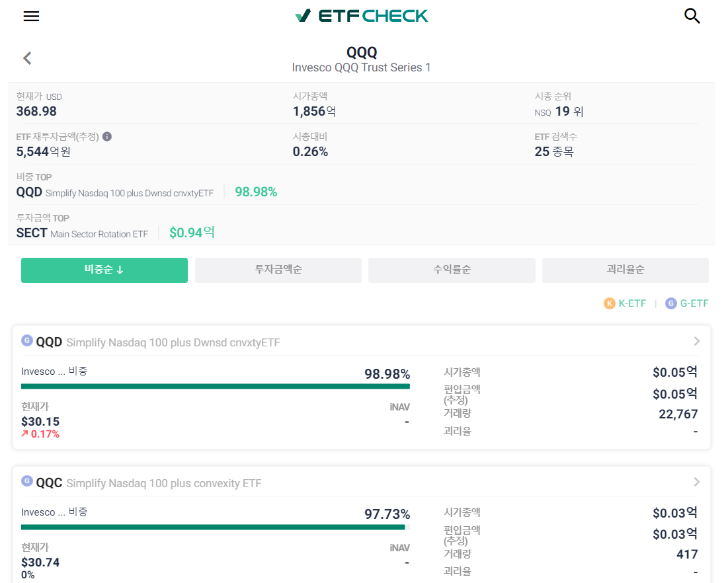
Task: Click market cap value 1,856억
Action: [x=314, y=112]
